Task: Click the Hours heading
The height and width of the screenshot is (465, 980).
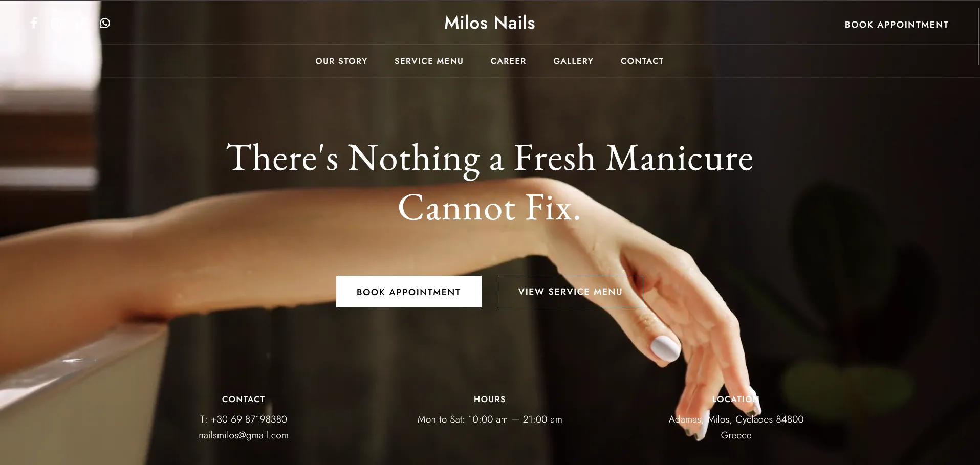Action: pos(490,399)
